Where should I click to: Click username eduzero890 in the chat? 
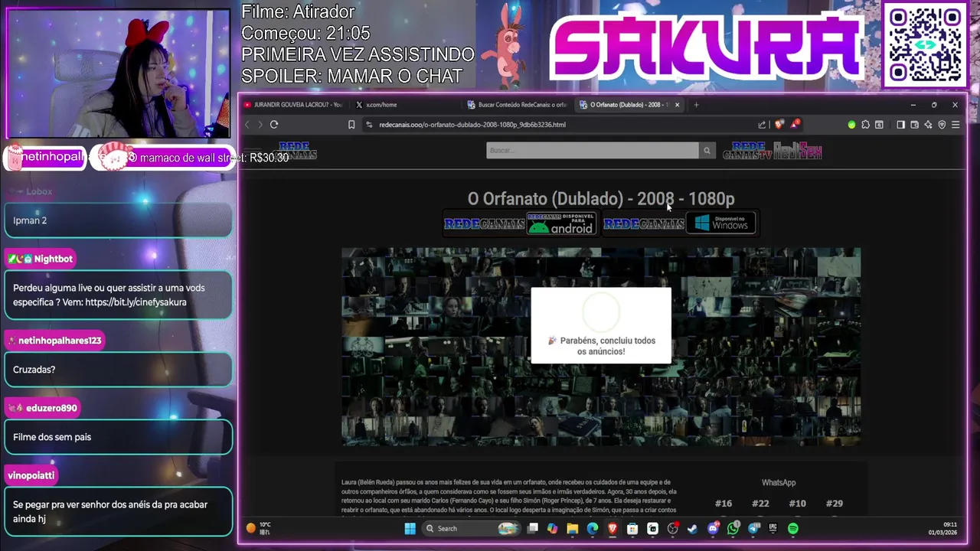click(x=51, y=408)
